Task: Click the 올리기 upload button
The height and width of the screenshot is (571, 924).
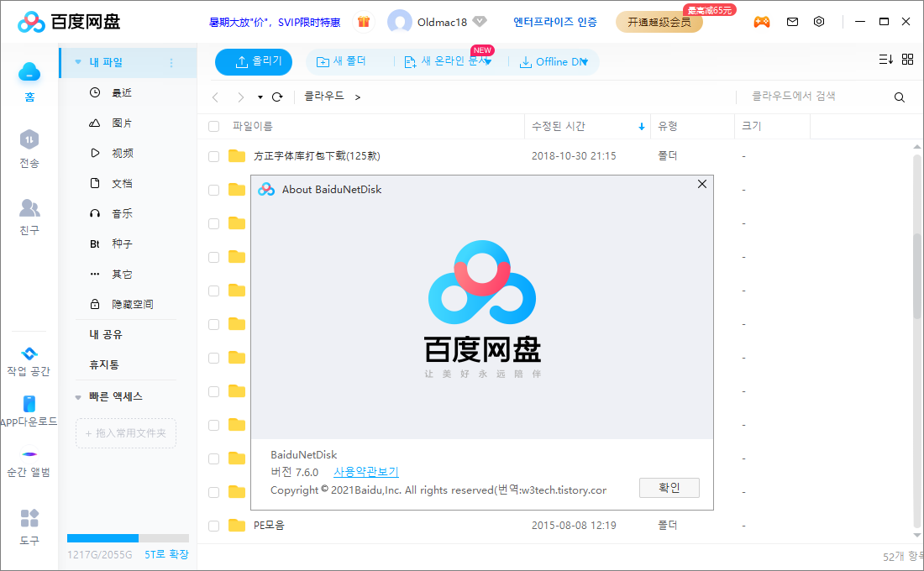Action: click(x=254, y=62)
